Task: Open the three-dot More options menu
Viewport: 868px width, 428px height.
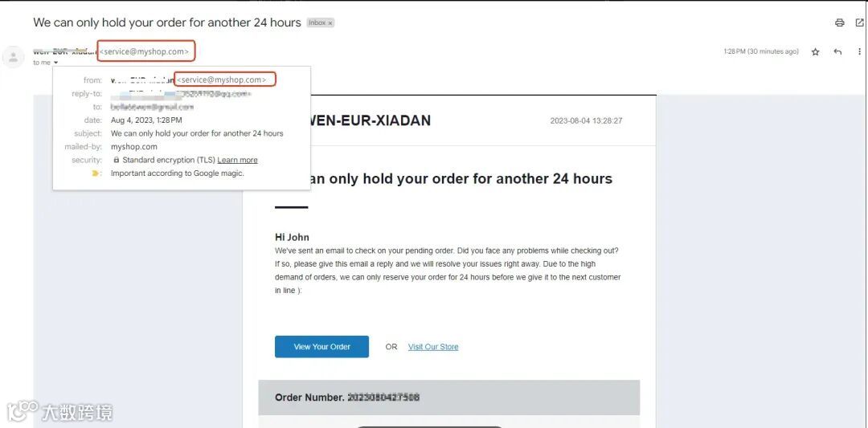Action: point(859,51)
